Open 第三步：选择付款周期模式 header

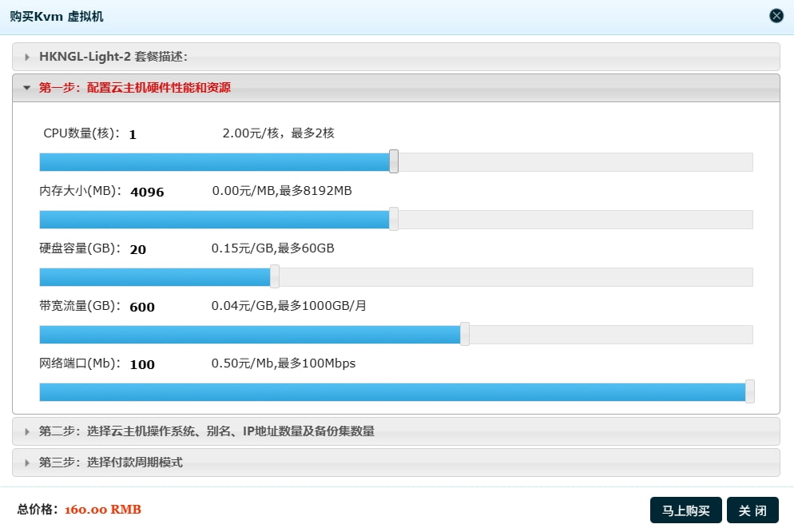tap(396, 463)
